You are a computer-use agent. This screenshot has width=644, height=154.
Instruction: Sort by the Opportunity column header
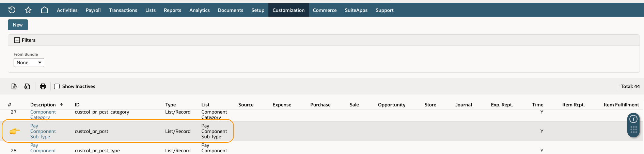pos(392,105)
